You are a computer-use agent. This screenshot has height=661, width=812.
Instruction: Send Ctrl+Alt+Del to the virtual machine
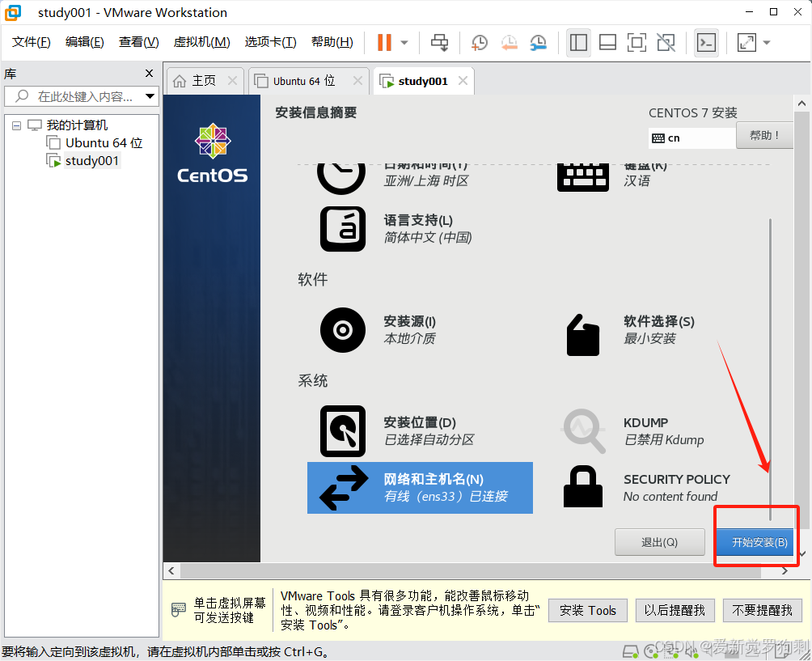pyautogui.click(x=440, y=43)
